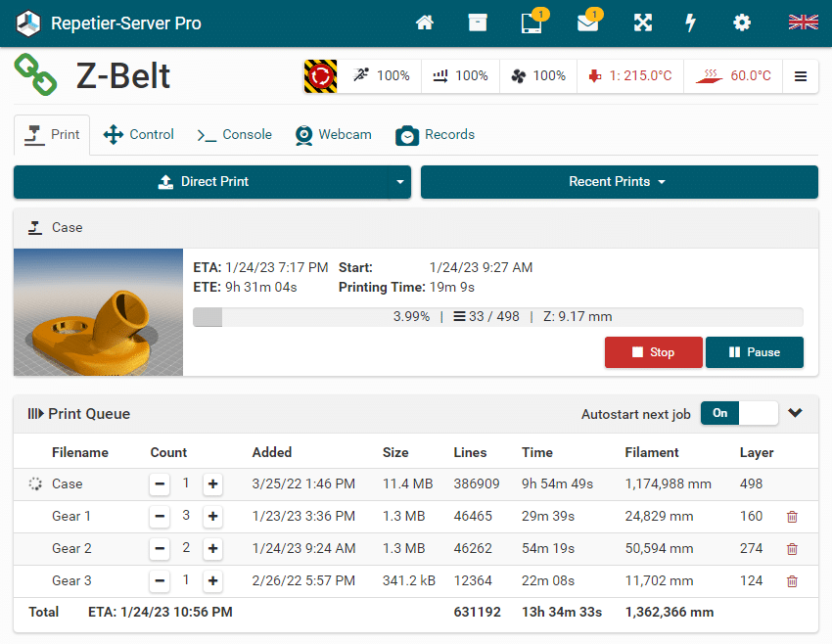Open the archive box icon in header
Image resolution: width=832 pixels, height=644 pixels.
pyautogui.click(x=478, y=23)
